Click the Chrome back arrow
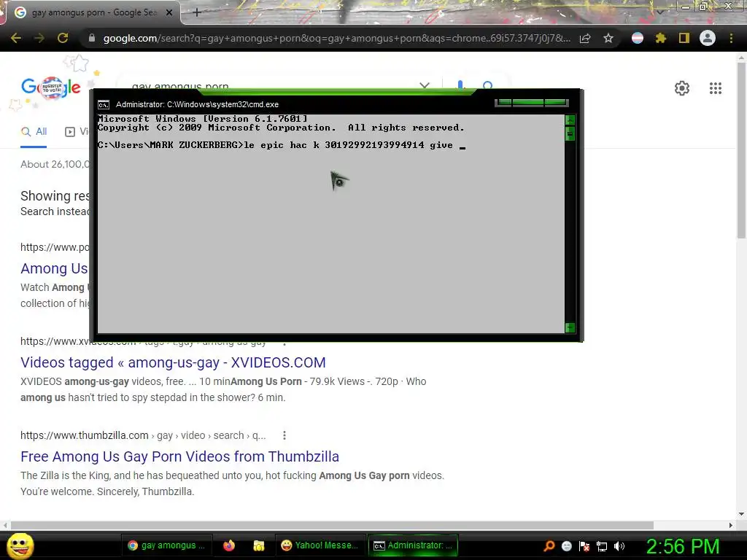Viewport: 747px width, 560px height. click(16, 38)
